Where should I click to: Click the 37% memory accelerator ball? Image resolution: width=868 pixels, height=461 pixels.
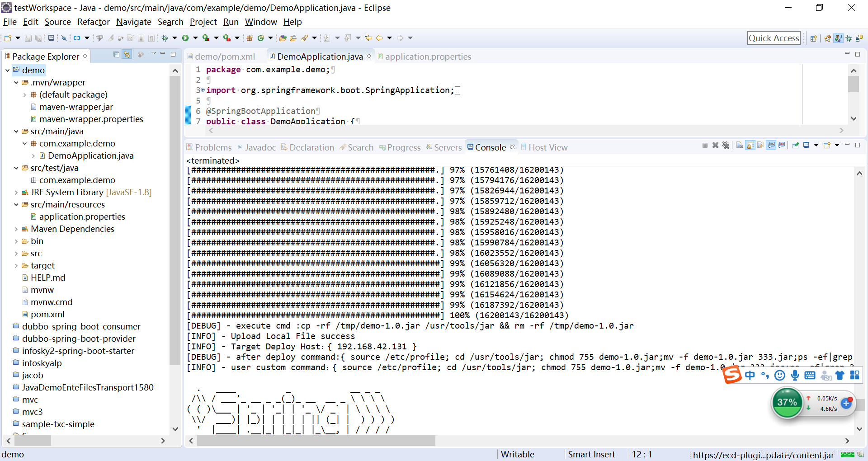[x=787, y=402]
